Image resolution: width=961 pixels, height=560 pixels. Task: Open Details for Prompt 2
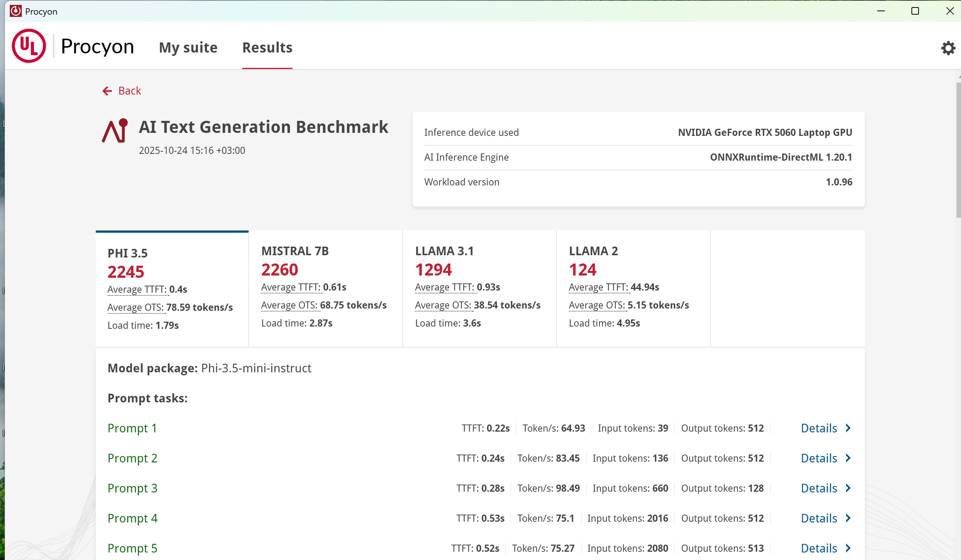[819, 458]
